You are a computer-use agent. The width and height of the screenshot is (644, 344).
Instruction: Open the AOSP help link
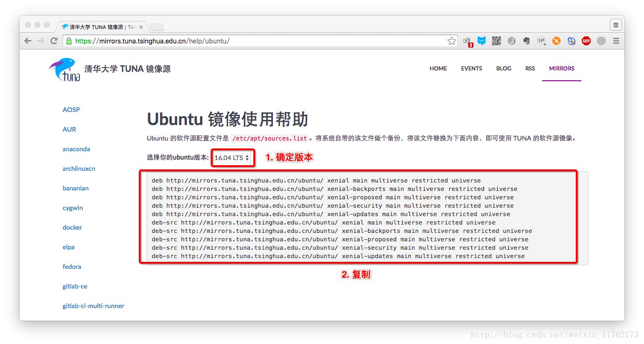(71, 110)
